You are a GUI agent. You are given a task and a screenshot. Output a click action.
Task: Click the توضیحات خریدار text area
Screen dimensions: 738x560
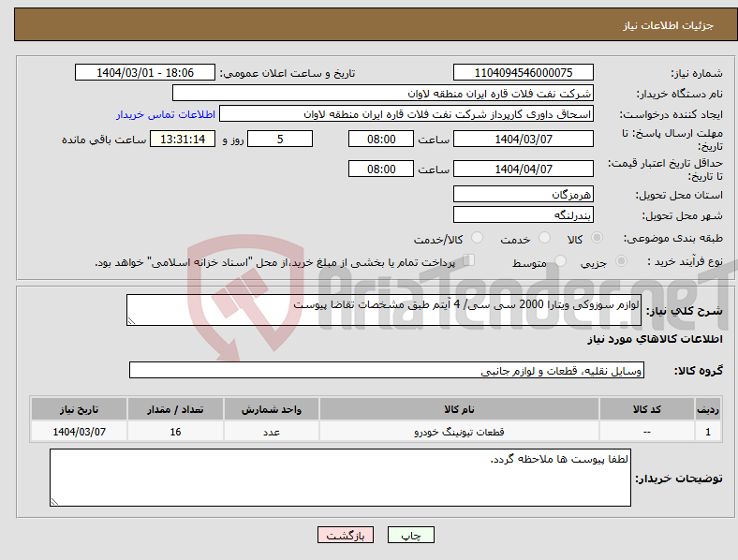pyautogui.click(x=340, y=478)
